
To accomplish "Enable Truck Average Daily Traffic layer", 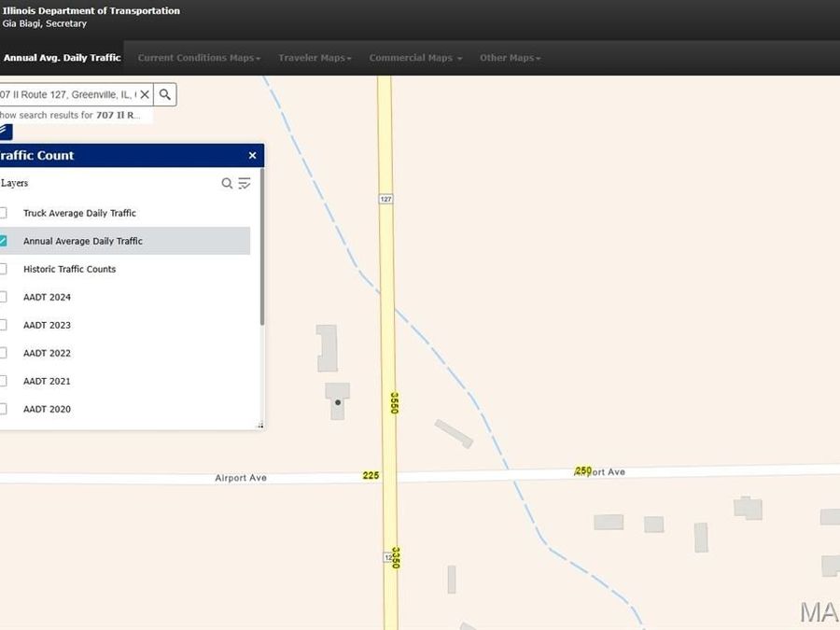I will tap(4, 213).
